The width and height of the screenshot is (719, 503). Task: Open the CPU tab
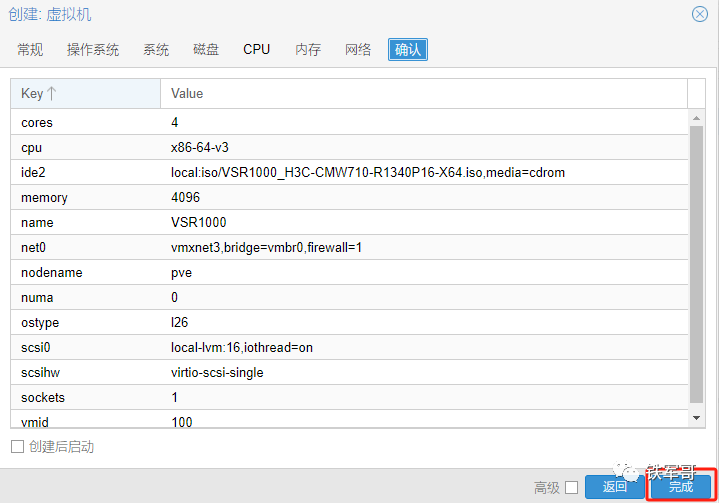(x=256, y=50)
